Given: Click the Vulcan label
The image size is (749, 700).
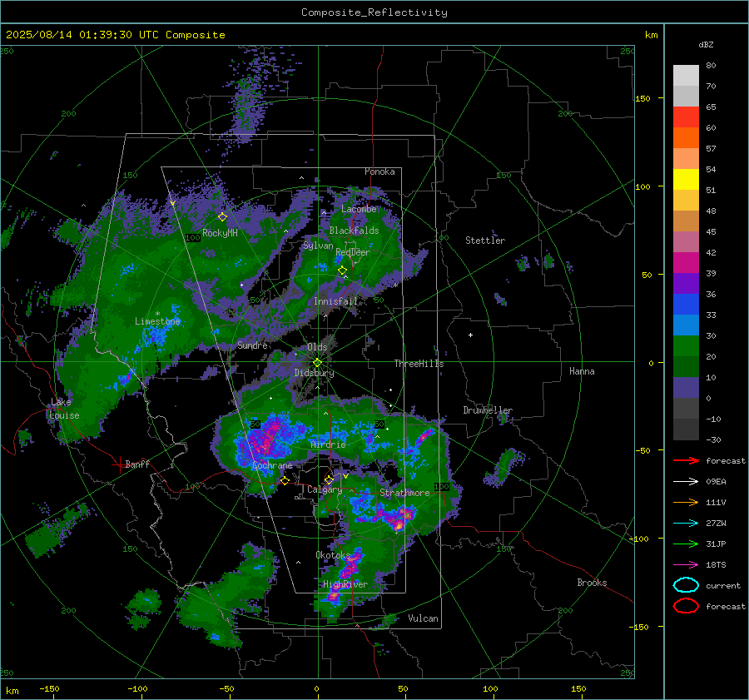Looking at the screenshot, I should click(423, 618).
